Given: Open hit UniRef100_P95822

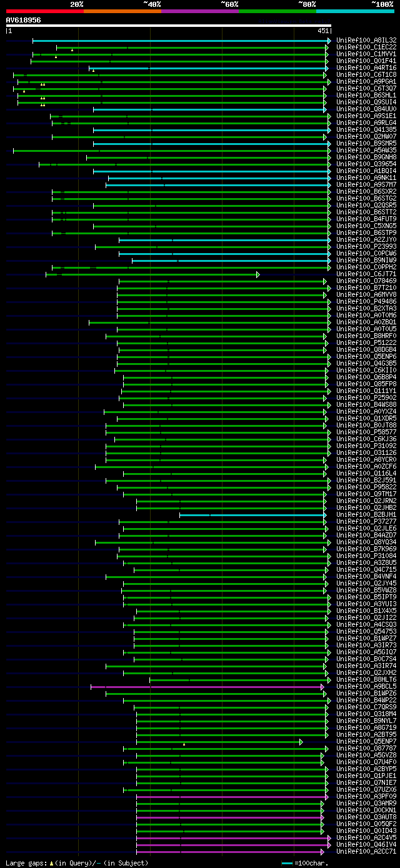Looking at the screenshot, I should pyautogui.click(x=366, y=487).
